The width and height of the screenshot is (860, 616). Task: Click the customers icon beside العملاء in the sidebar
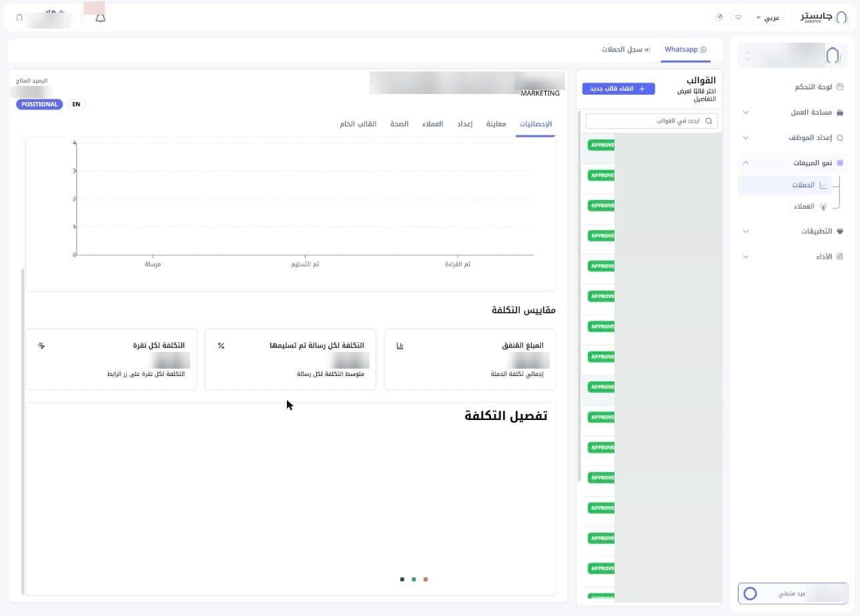click(x=823, y=207)
